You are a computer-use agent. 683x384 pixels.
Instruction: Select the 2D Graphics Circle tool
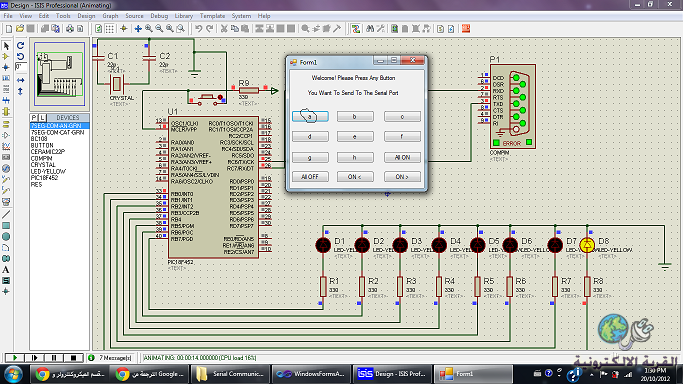(6, 236)
